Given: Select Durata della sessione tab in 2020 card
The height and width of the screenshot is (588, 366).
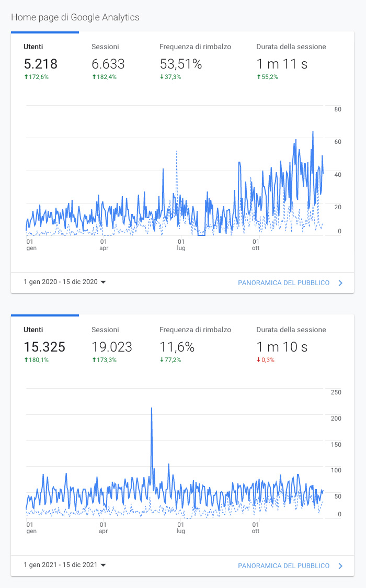Looking at the screenshot, I should pos(291,62).
